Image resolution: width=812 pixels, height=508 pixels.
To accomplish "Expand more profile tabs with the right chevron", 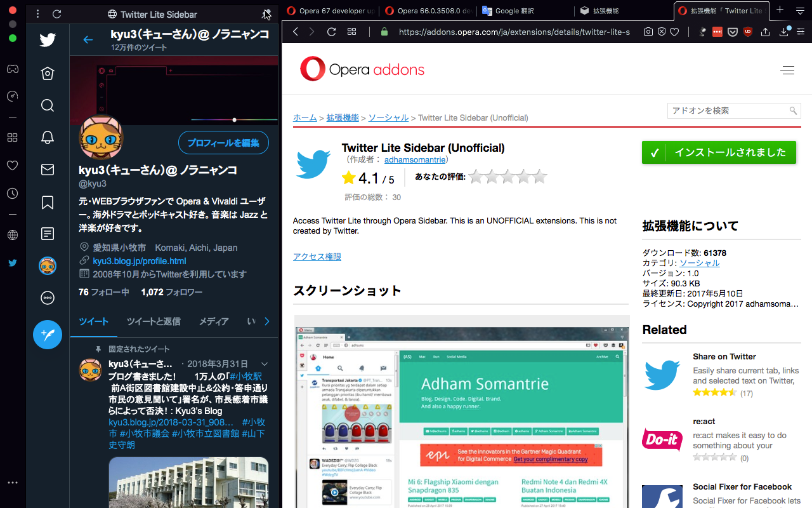I will 267,321.
